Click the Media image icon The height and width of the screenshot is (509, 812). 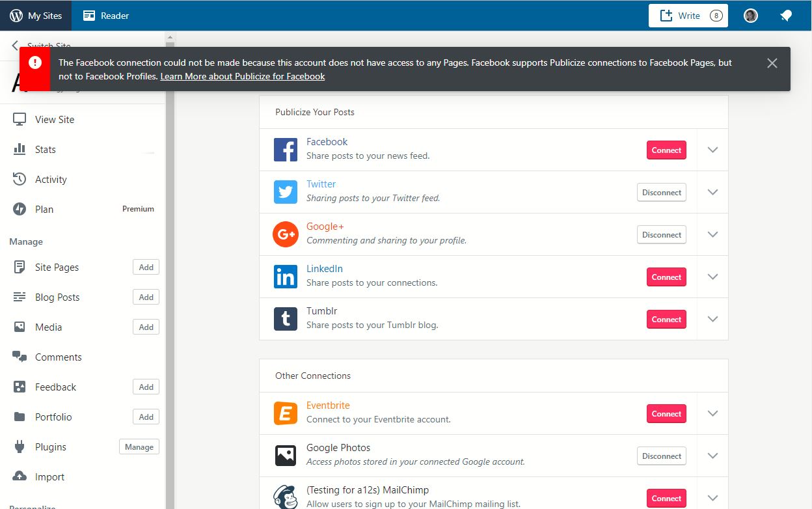(20, 327)
